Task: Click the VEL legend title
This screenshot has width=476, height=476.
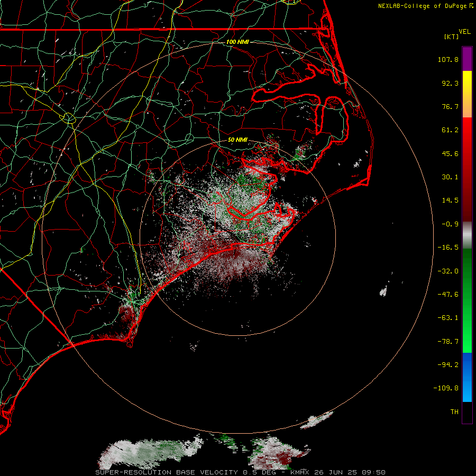Action: click(465, 32)
